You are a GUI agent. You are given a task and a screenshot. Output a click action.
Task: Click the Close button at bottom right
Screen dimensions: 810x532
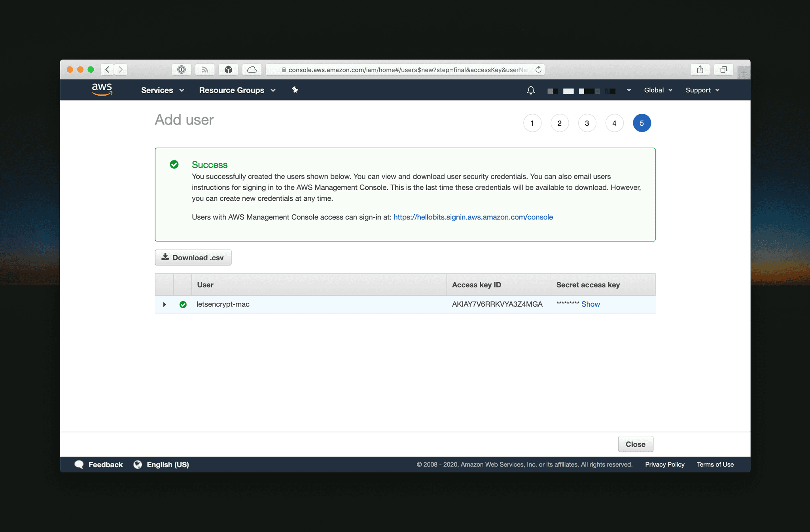click(x=635, y=444)
